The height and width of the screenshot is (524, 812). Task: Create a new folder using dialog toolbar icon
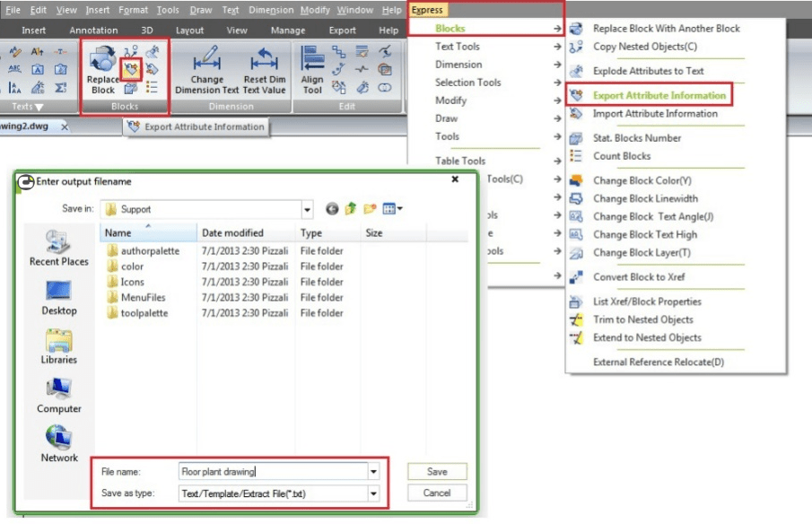pyautogui.click(x=370, y=209)
